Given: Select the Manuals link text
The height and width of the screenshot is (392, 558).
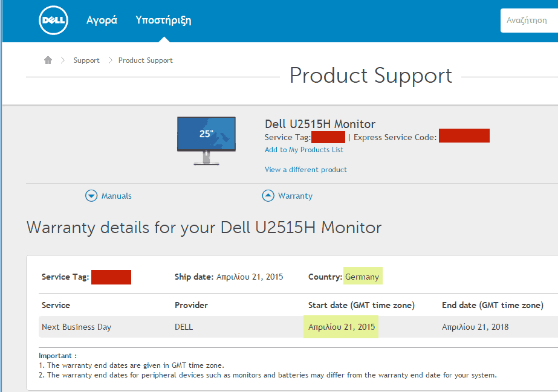Looking at the screenshot, I should (x=116, y=196).
